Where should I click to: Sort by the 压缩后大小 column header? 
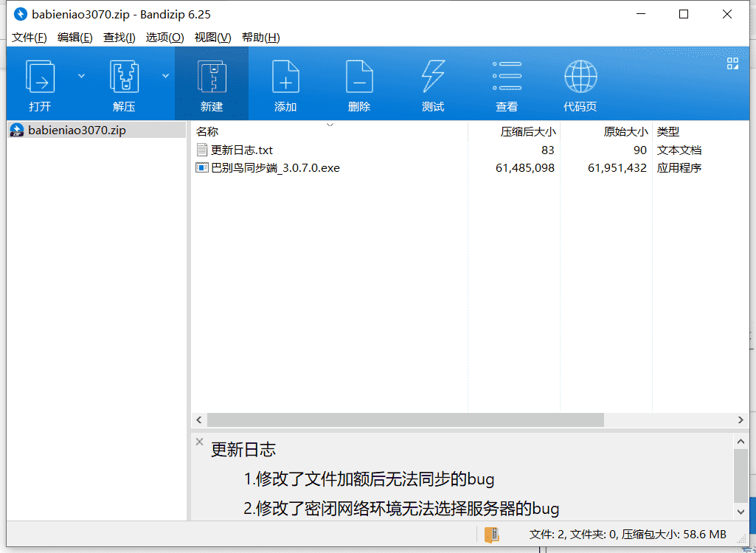click(514, 131)
